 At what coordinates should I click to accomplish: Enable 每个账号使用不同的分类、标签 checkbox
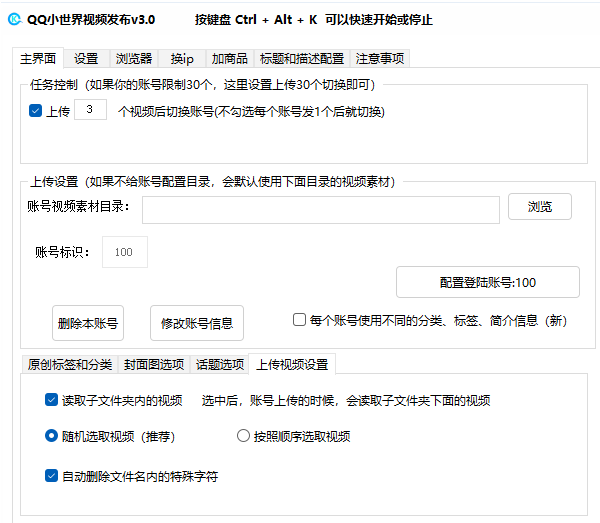pos(299,320)
